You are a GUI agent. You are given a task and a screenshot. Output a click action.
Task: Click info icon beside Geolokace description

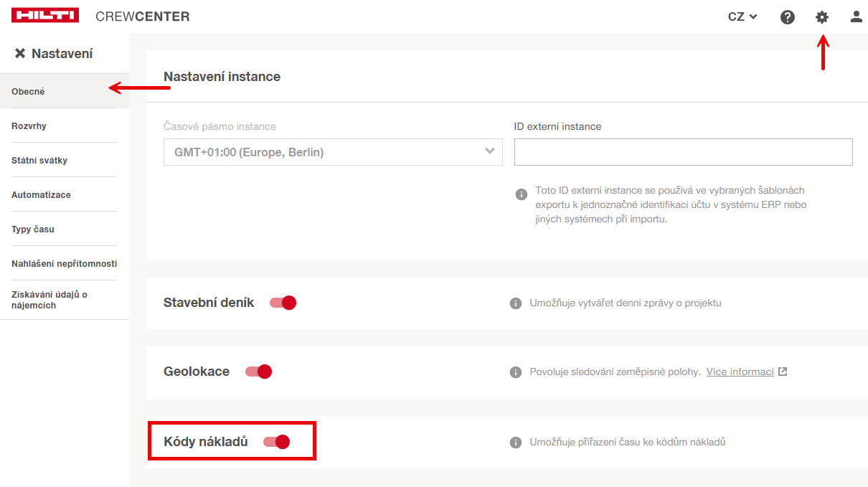[x=515, y=372]
